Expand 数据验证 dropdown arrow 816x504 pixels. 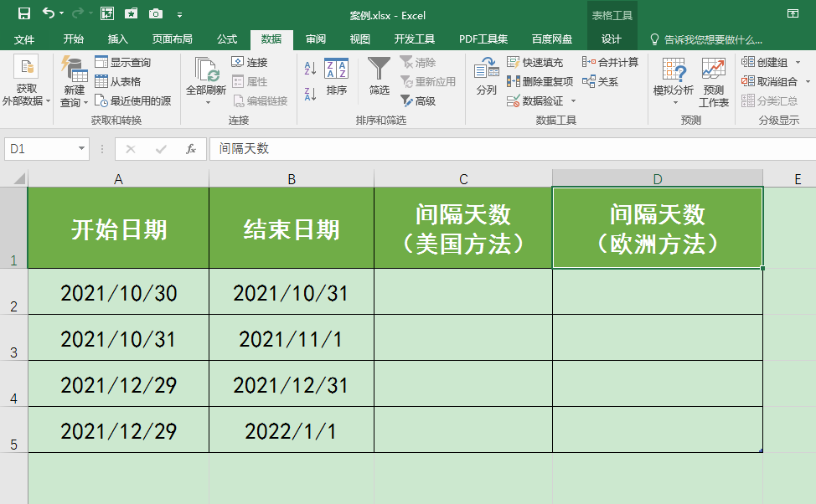pyautogui.click(x=574, y=101)
